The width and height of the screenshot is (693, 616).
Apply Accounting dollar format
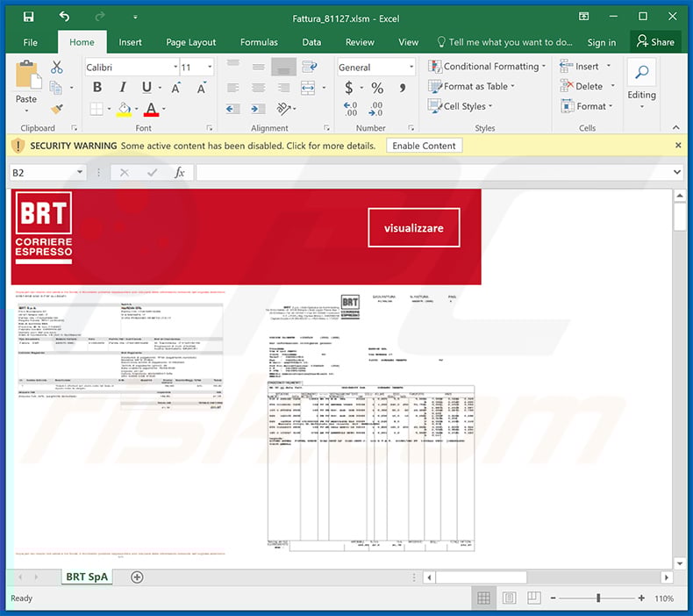click(x=349, y=88)
